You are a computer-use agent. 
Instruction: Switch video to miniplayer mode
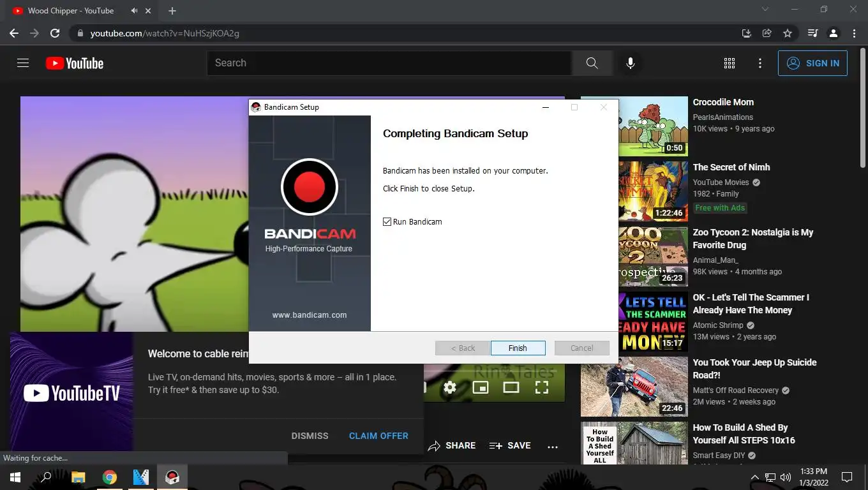tap(480, 387)
